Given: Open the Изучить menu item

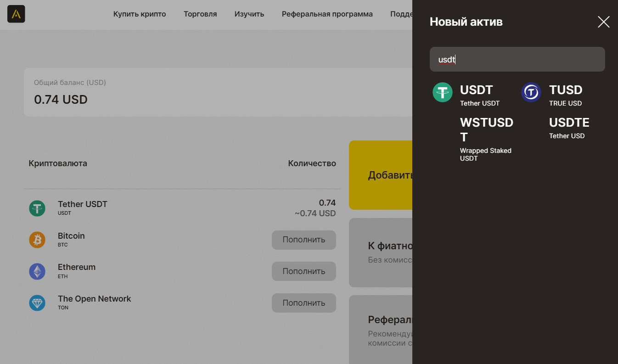Looking at the screenshot, I should point(249,14).
